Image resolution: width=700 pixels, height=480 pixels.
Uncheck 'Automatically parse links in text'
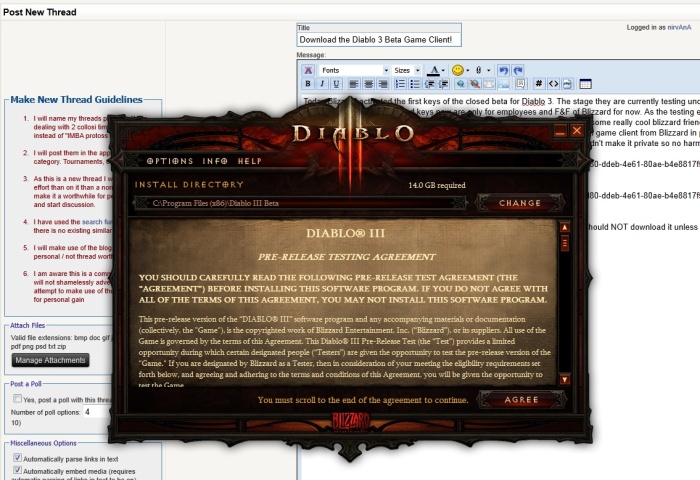17,458
